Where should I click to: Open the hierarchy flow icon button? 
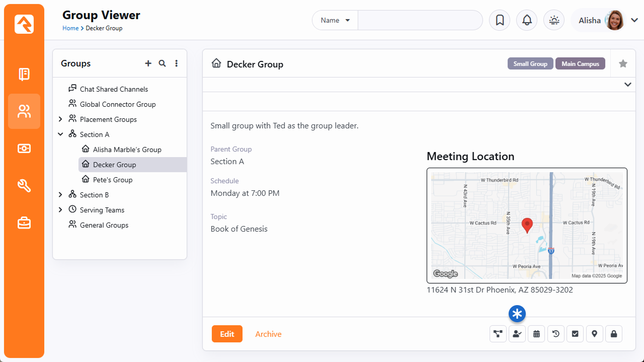pyautogui.click(x=498, y=334)
